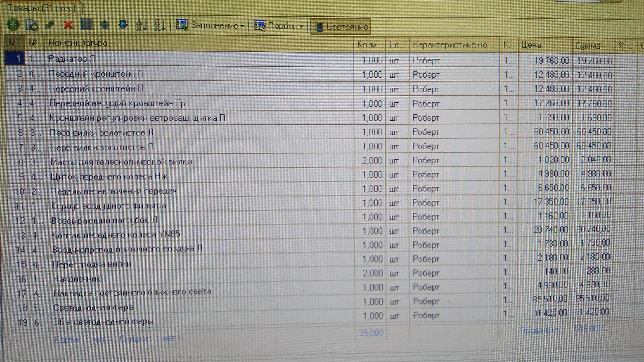The image size is (644, 362).
Task: Click the copy row icon
Action: [32, 25]
